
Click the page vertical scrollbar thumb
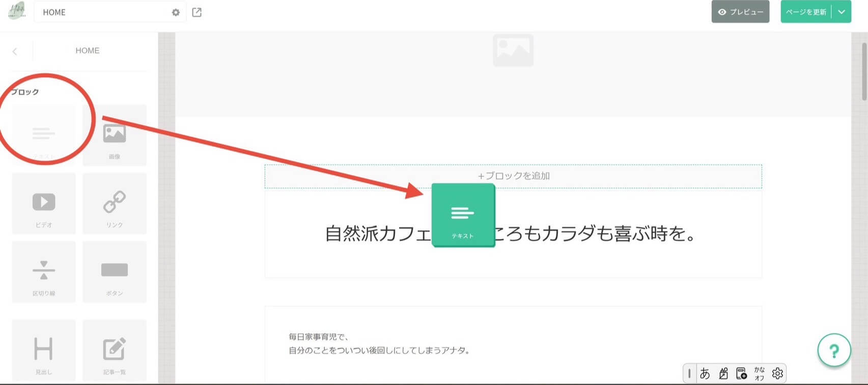pyautogui.click(x=864, y=71)
